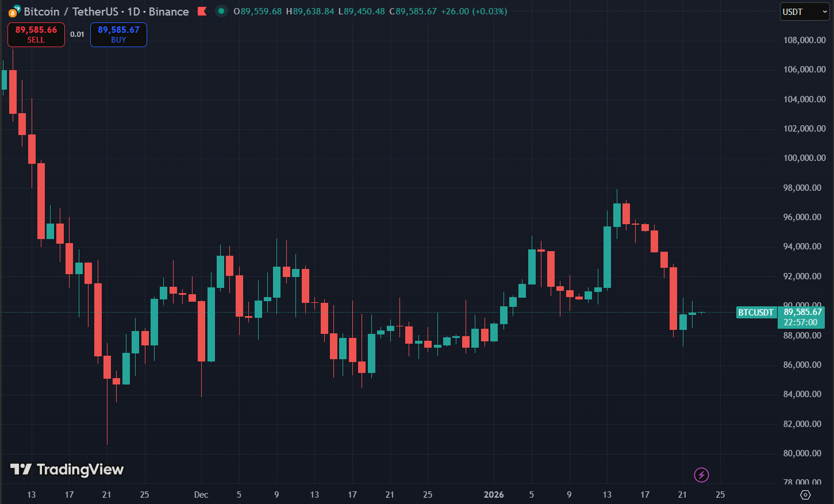Click the open price O 89,559.68 in legend

tap(259, 11)
